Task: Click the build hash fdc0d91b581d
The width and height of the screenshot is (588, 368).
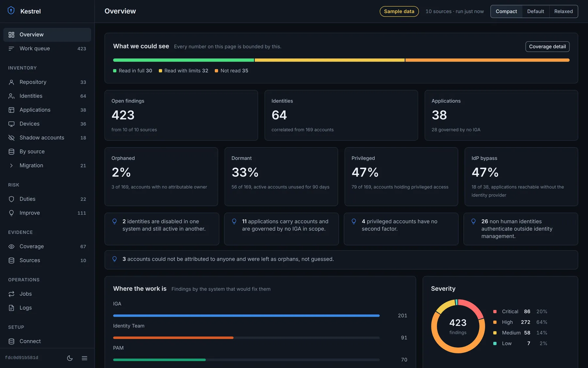Action: coord(22,358)
